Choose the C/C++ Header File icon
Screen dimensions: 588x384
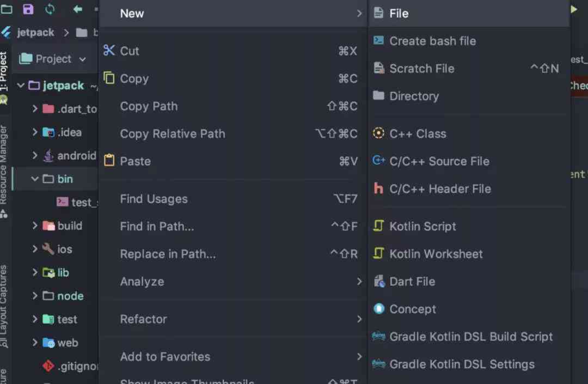378,188
